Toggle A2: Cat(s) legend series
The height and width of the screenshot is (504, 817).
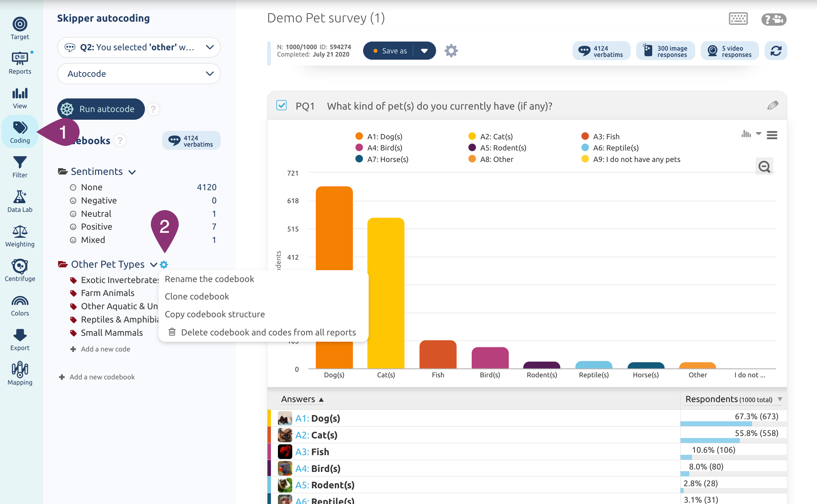(491, 136)
